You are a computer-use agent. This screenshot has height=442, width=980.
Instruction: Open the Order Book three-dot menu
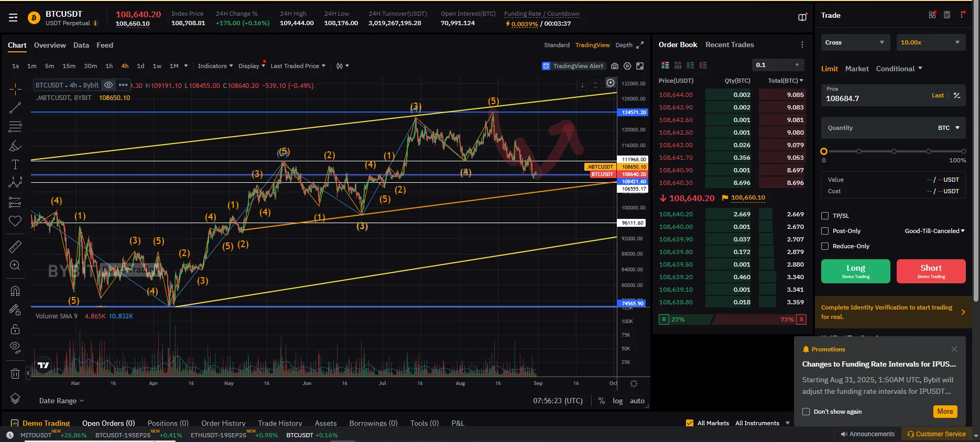click(x=802, y=45)
